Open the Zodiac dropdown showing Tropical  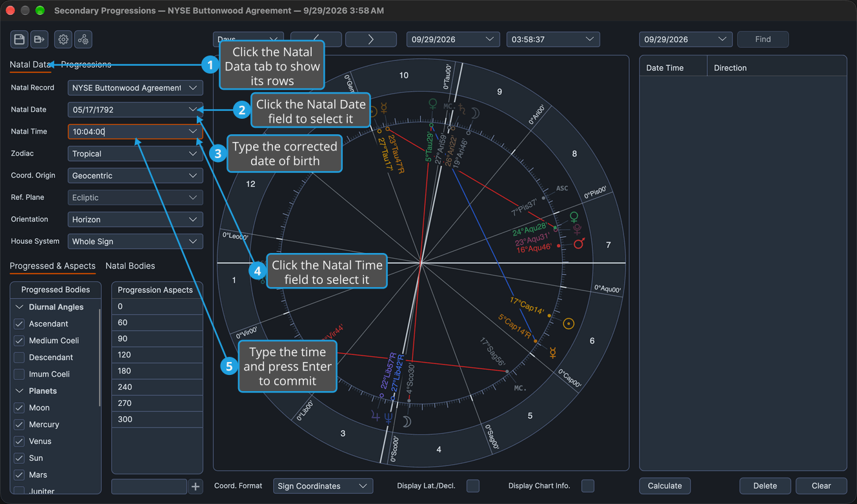pos(136,154)
